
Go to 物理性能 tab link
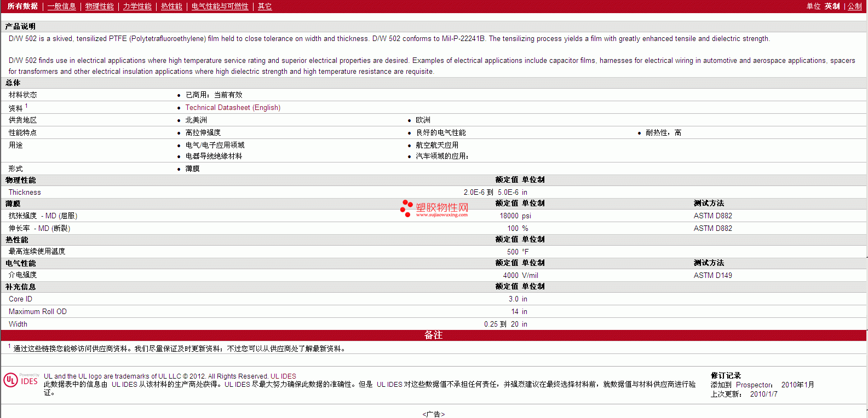(100, 6)
